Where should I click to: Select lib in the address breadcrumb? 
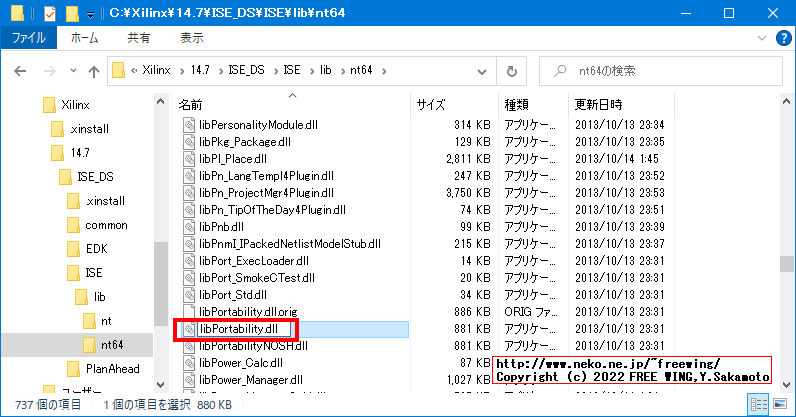(325, 70)
